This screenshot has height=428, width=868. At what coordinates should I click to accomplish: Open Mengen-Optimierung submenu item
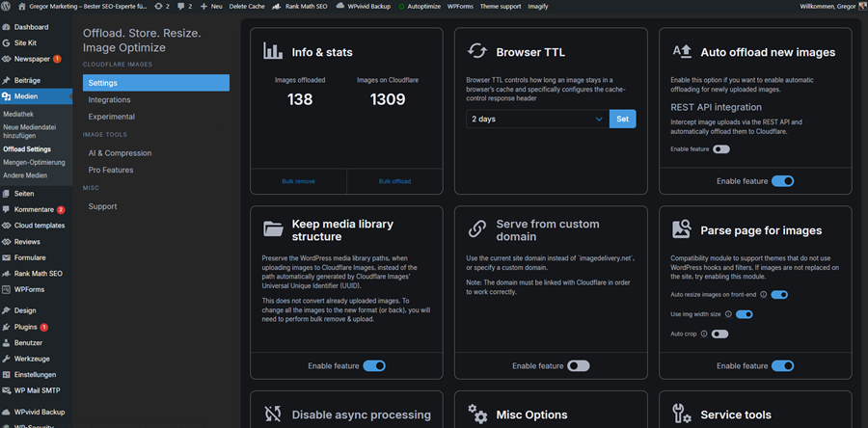click(x=36, y=163)
